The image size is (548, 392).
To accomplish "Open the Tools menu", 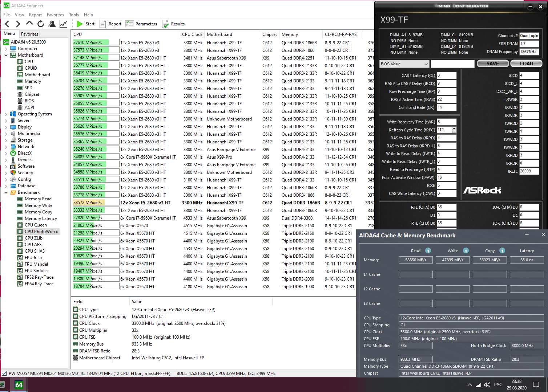I will point(74,15).
